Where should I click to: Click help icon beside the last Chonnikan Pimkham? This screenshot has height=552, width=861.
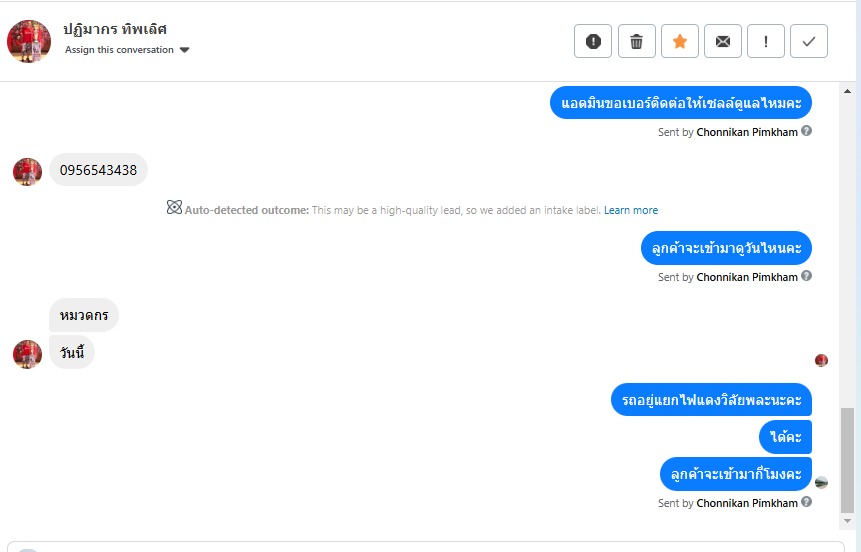coord(807,502)
